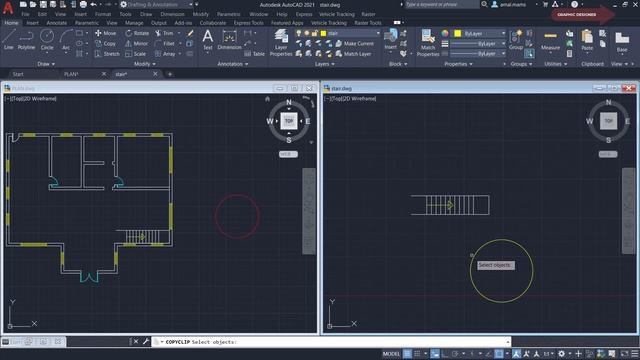Expand the Draw panel
Image resolution: width=640 pixels, height=360 pixels.
(x=46, y=64)
